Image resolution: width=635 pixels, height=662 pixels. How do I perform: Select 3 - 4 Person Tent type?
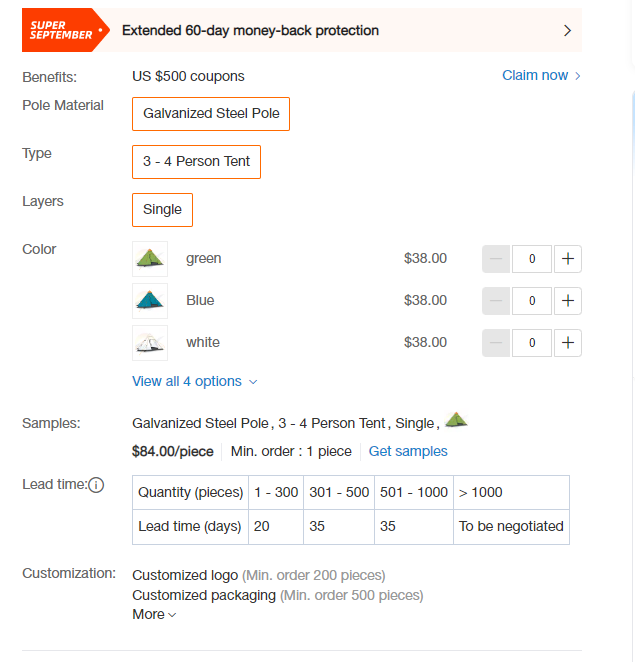coord(196,162)
